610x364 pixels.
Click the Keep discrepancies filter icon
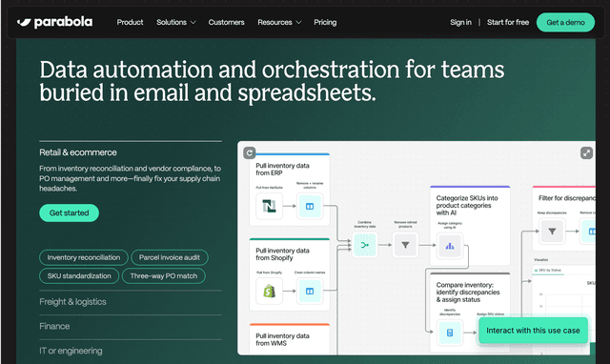click(x=552, y=232)
